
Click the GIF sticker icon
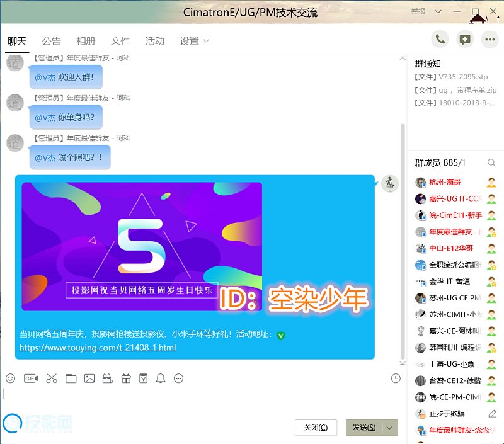(x=31, y=379)
